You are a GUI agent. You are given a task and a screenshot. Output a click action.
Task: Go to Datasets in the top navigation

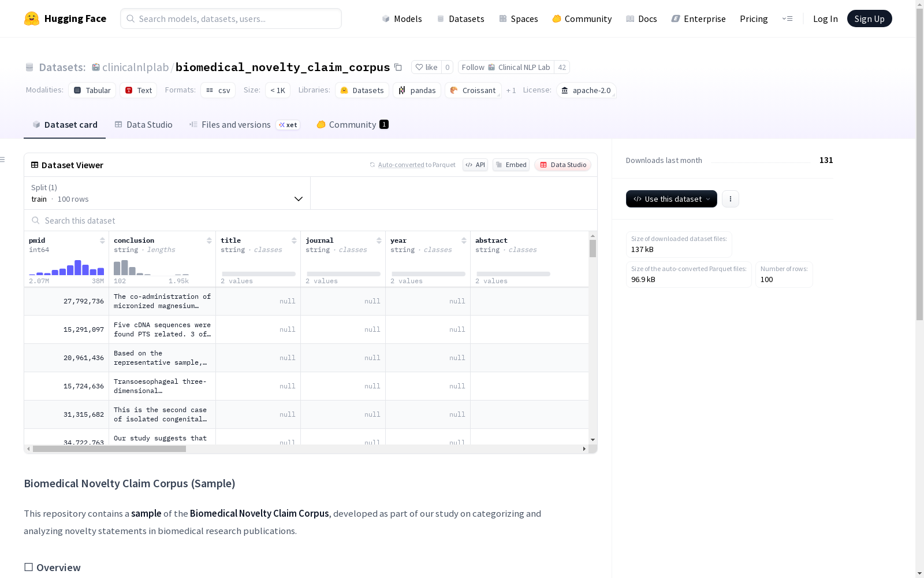click(x=460, y=18)
